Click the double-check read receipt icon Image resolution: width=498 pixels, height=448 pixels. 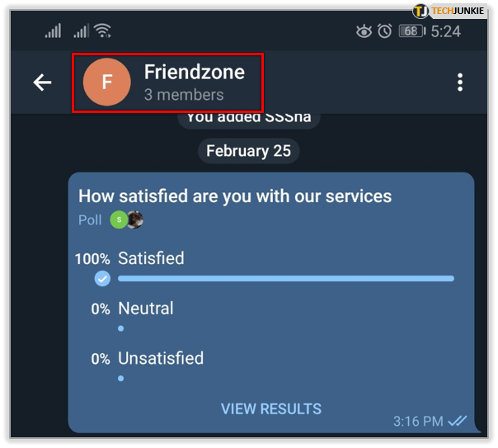(x=457, y=421)
